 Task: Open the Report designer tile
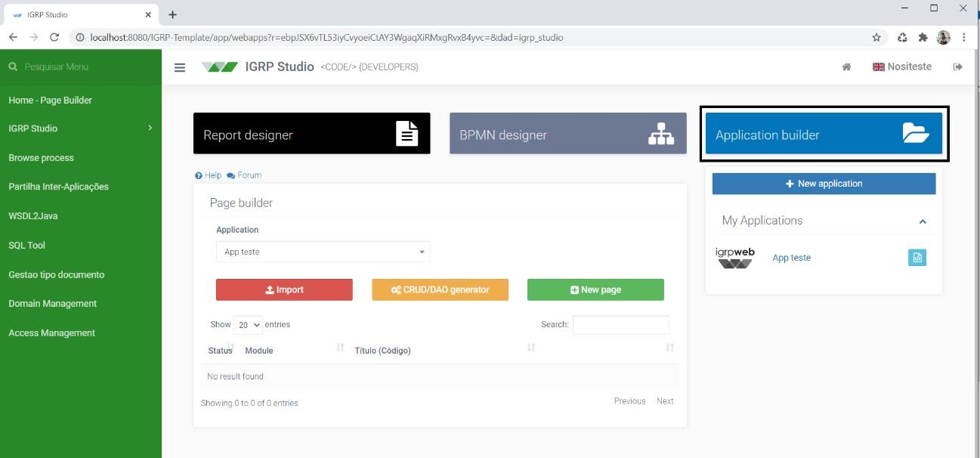pos(311,133)
